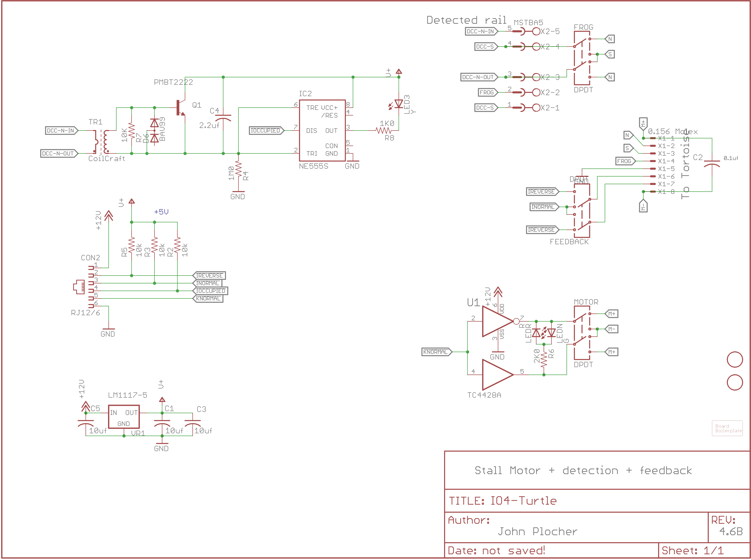
Task: Select the CoilCraft label under TR1
Action: point(107,159)
